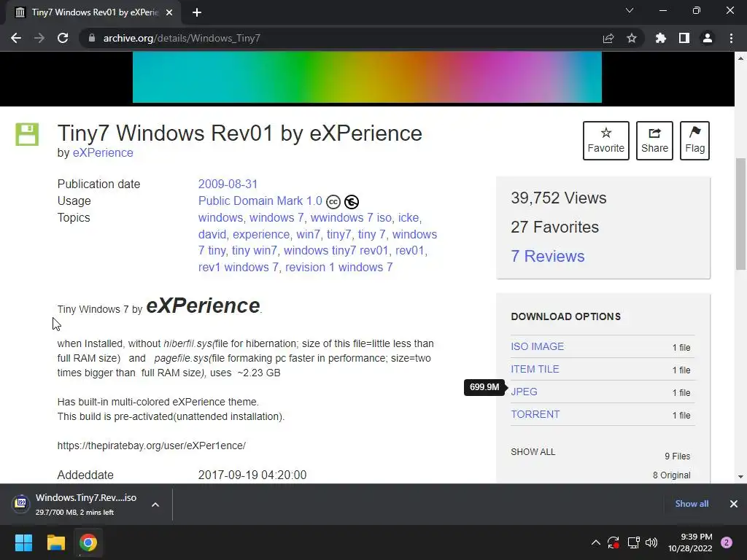Click the scrollbar down arrow

click(740, 476)
